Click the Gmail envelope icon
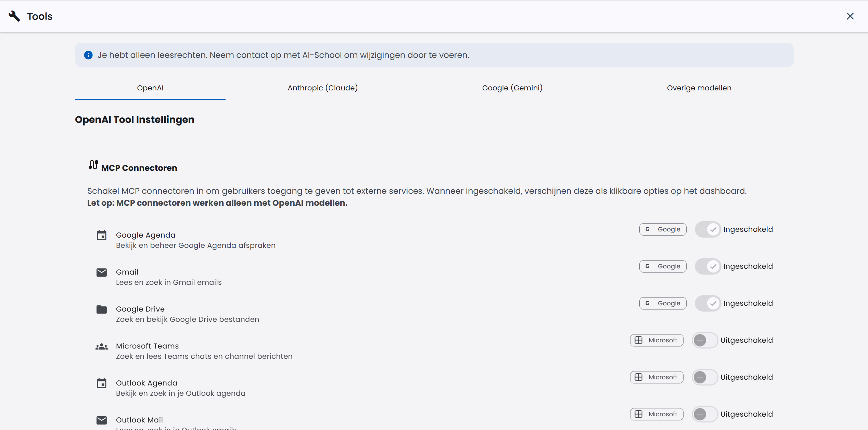 102,272
